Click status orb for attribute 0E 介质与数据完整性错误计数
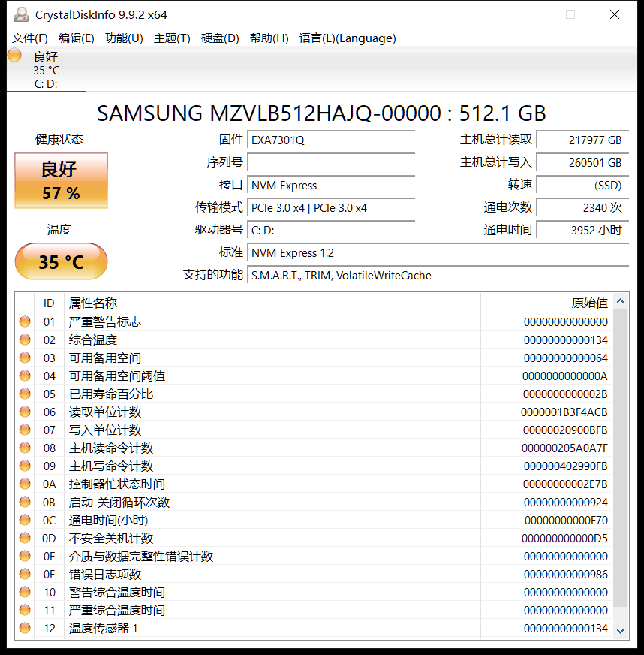 25,556
